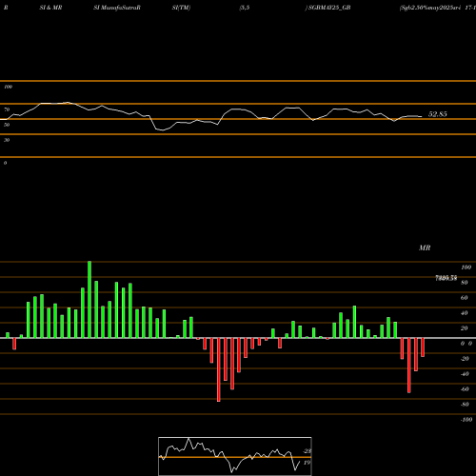This screenshot has width=476, height=476.
Task: Click the MR axis label "40"
Action: (x=465, y=313)
